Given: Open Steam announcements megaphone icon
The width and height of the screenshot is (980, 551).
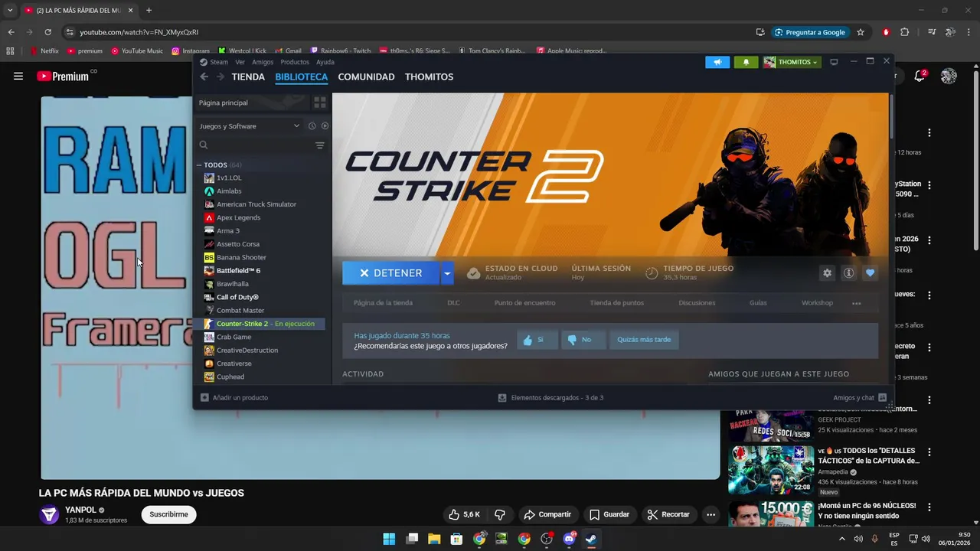Looking at the screenshot, I should pos(717,62).
